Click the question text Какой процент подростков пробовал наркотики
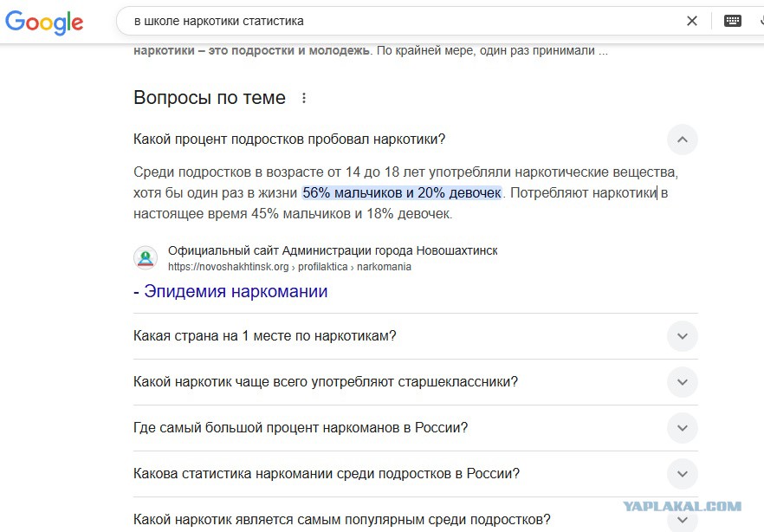This screenshot has height=532, width=764. coord(289,139)
